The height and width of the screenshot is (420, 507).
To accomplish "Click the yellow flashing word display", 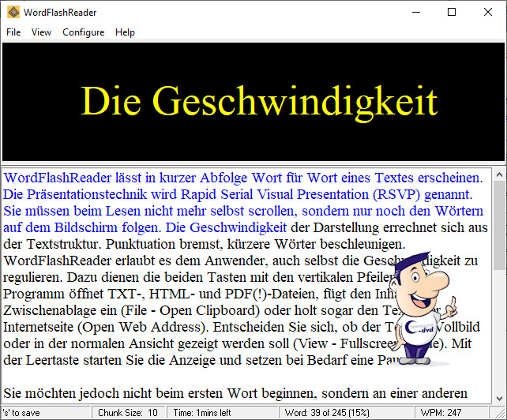I will coord(258,100).
